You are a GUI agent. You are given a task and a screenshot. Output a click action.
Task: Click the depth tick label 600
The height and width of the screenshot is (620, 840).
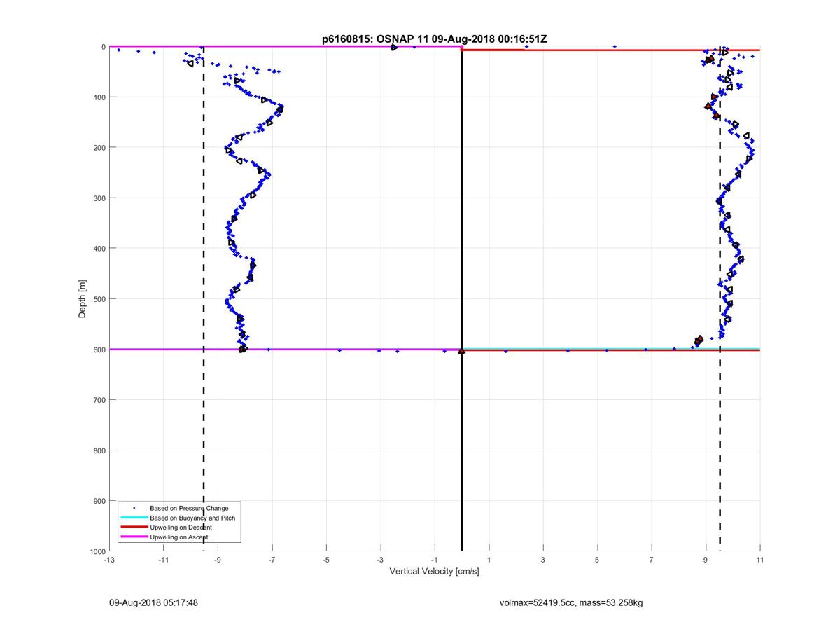(99, 350)
